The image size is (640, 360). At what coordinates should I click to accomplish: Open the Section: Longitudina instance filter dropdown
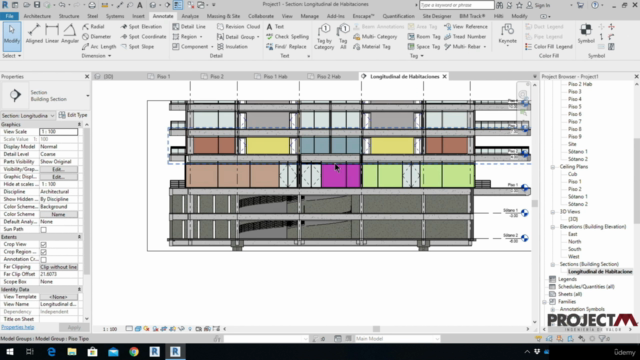(28, 116)
